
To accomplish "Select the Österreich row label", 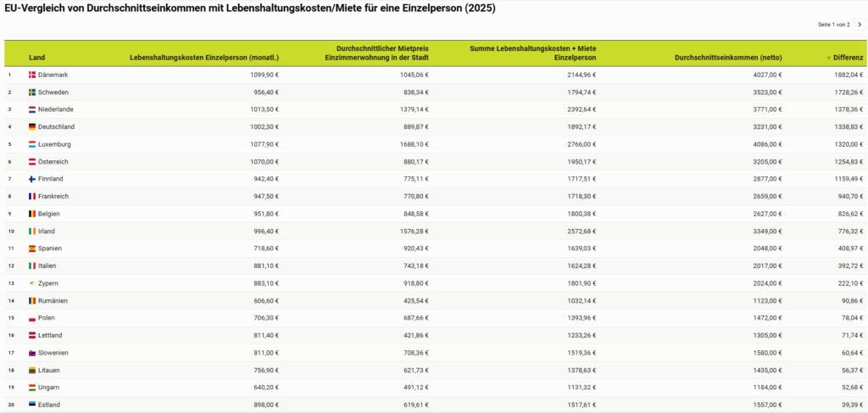I will point(55,161).
